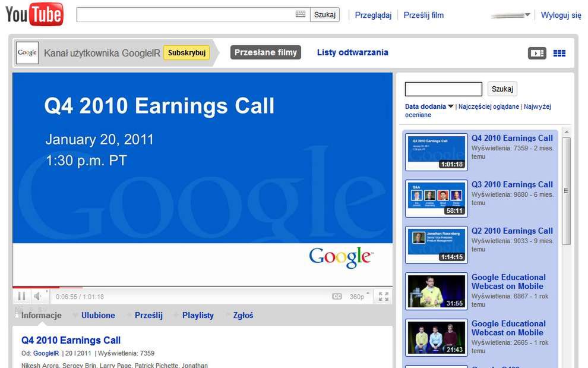Open the Przeglądaj link
Viewport: 588px width, 368px height.
click(373, 15)
